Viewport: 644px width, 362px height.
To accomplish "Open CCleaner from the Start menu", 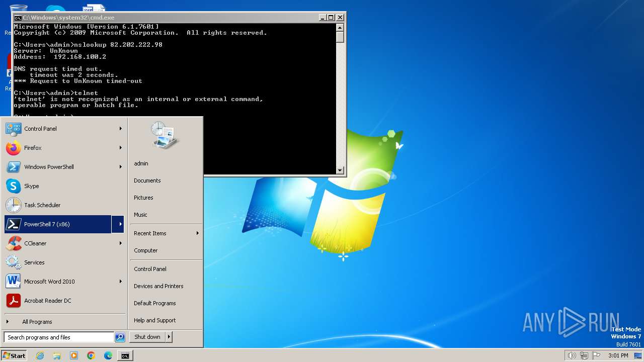I will [63, 243].
